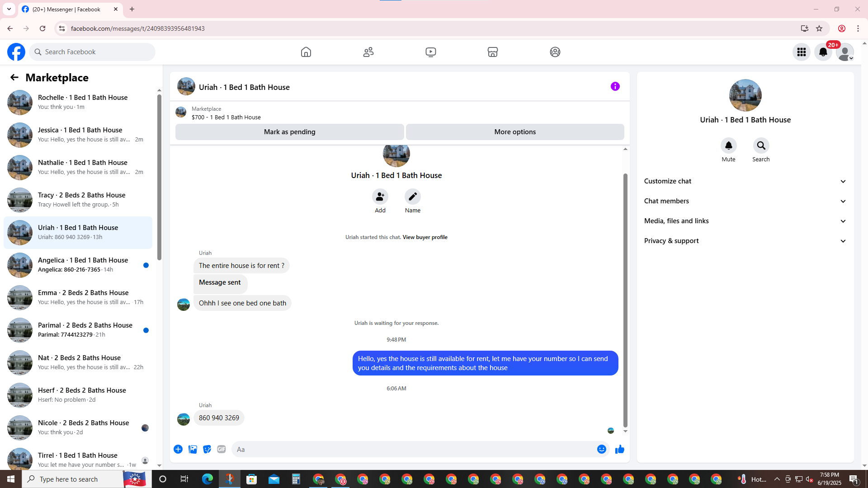The height and width of the screenshot is (488, 868).
Task: Select the message 'The entire house is for rent ?'
Action: click(241, 266)
